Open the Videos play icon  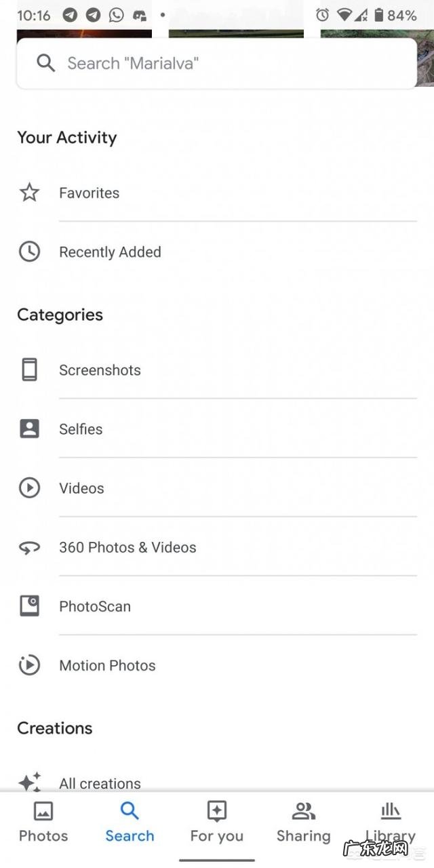coord(28,488)
